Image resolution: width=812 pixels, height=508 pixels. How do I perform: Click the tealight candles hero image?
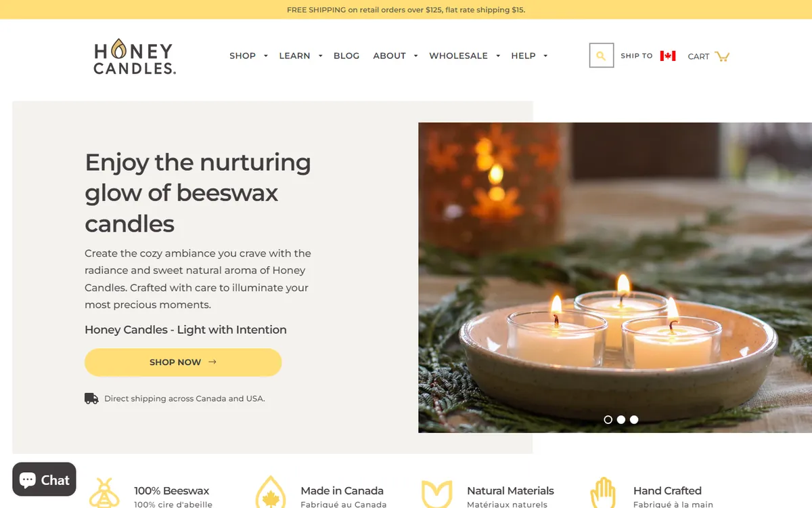pos(615,278)
